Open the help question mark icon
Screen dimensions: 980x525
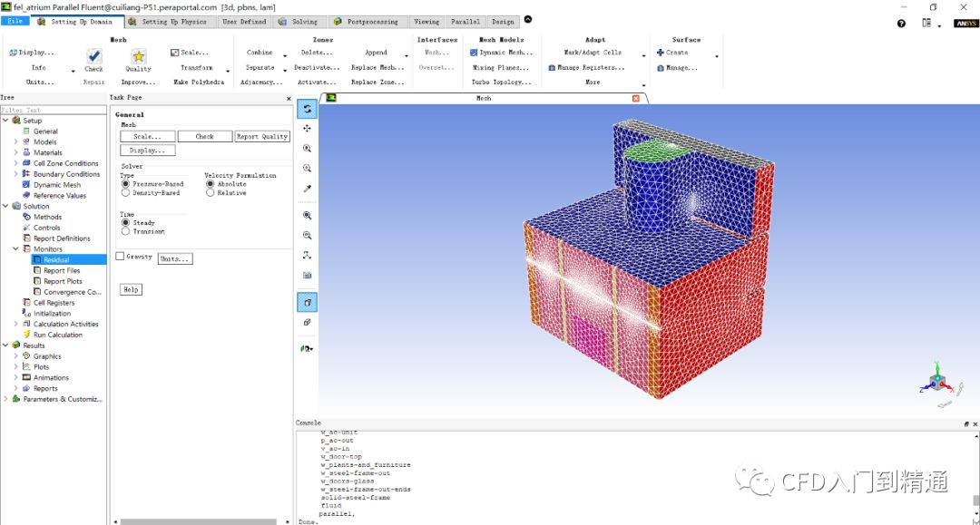901,23
